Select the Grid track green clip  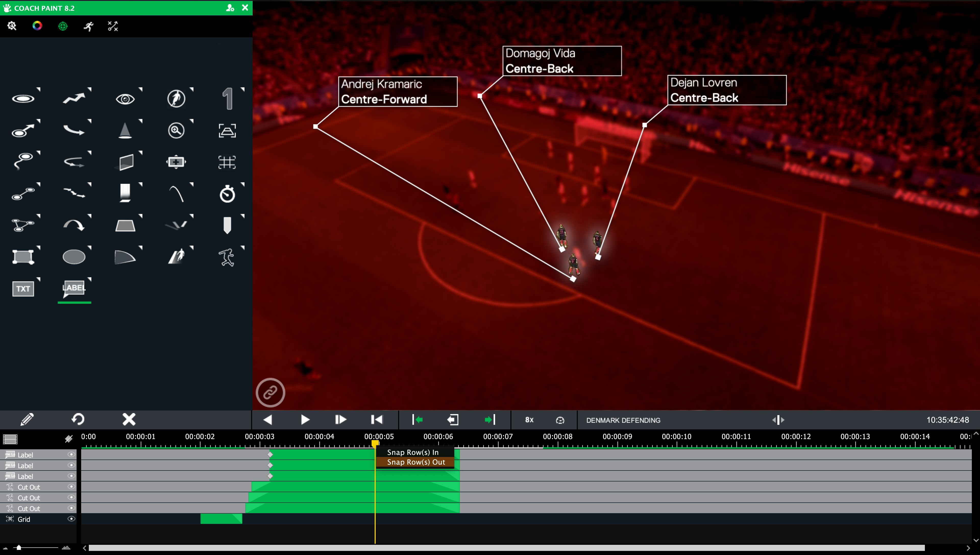(x=221, y=519)
